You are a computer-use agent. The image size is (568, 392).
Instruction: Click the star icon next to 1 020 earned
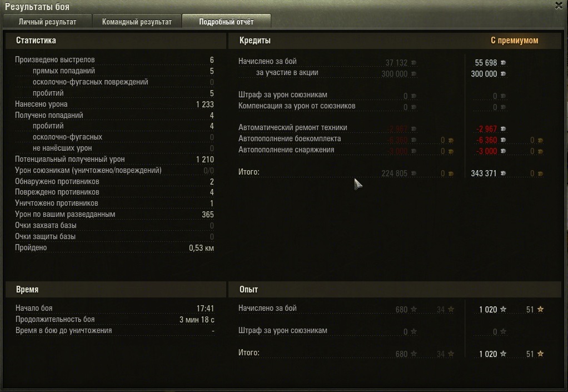[503, 309]
